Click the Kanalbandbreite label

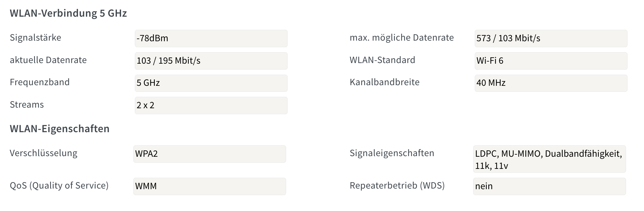(385, 82)
